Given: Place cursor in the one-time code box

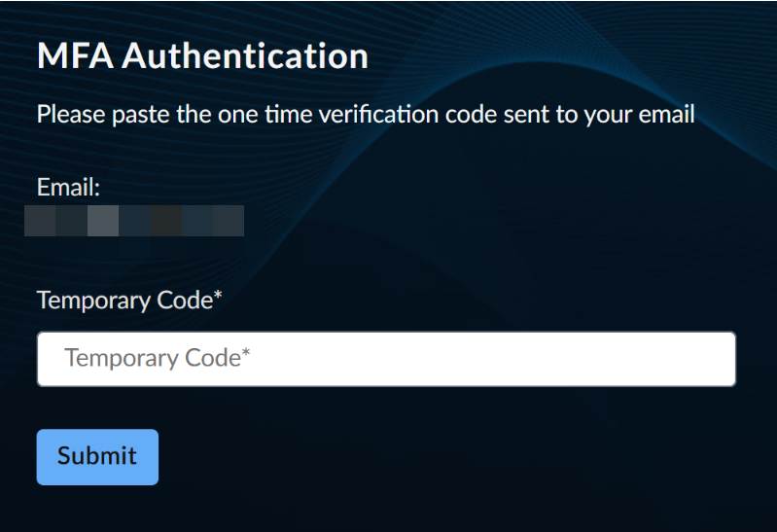Looking at the screenshot, I should pos(386,359).
